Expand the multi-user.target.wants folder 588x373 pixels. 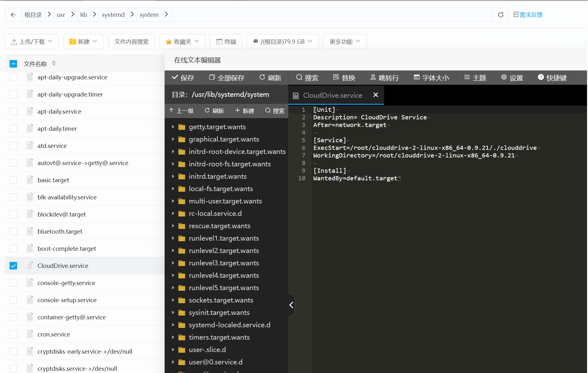(173, 201)
